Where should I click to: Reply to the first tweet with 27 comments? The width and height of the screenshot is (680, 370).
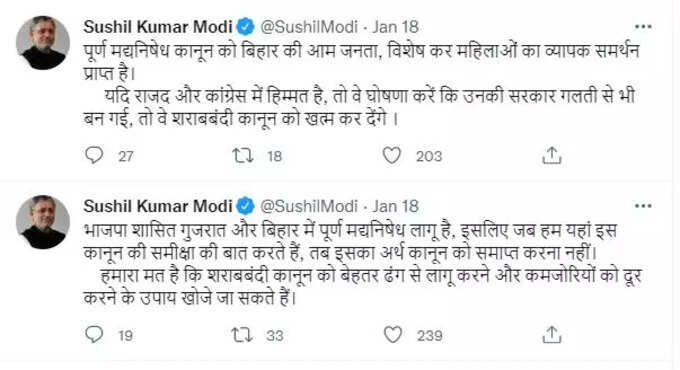point(94,155)
